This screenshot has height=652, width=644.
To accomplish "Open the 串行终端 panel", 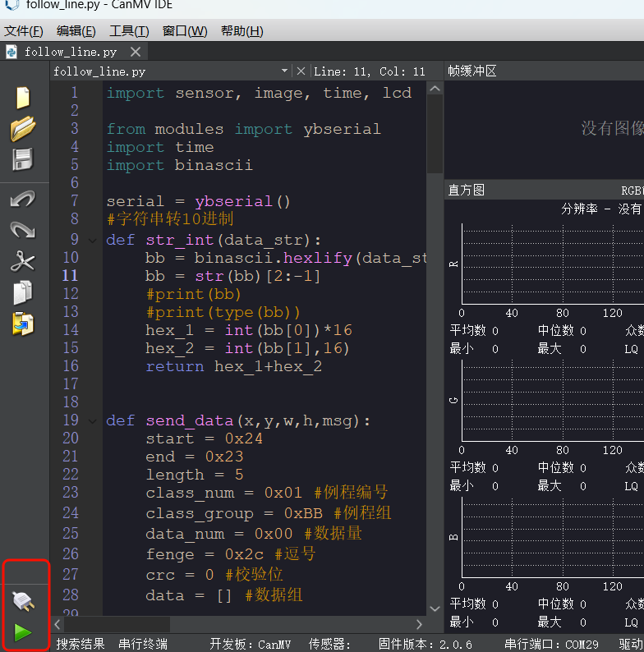I will click(143, 644).
